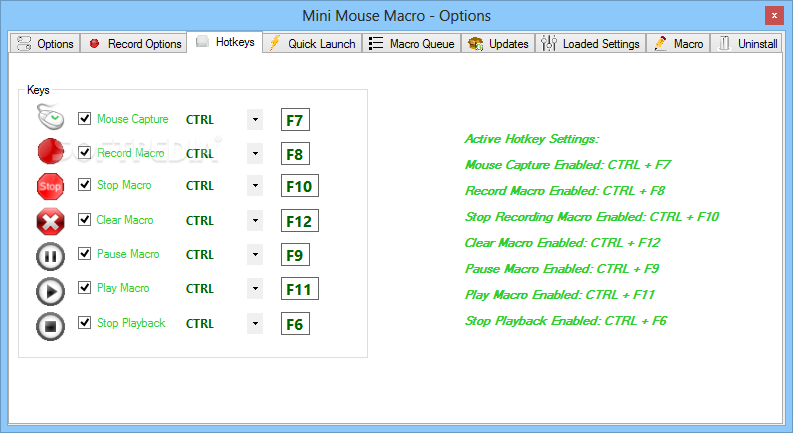
Task: Click the F10 key field
Action: click(300, 186)
